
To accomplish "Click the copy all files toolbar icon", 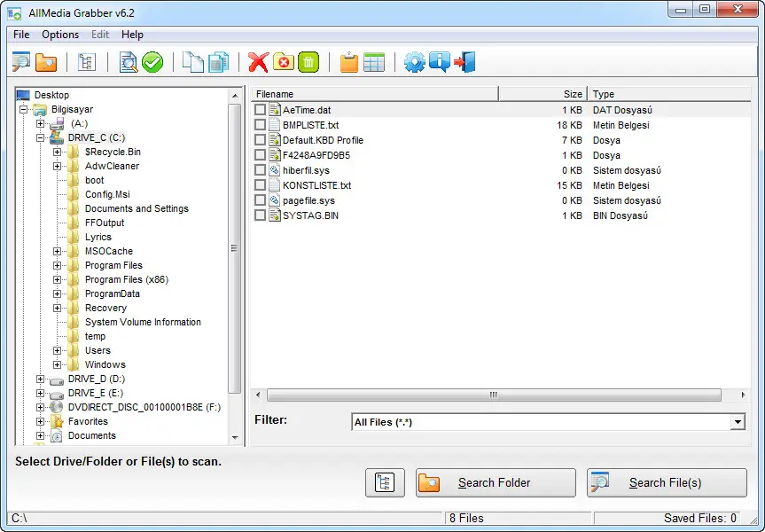I will (x=218, y=62).
